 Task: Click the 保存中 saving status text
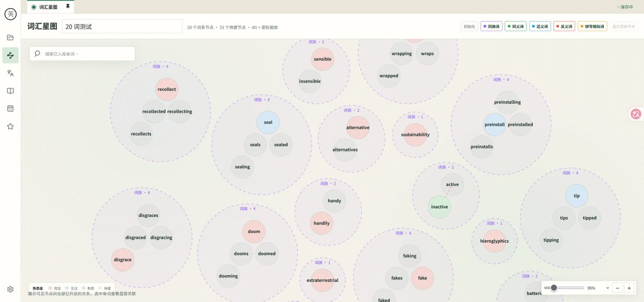tap(626, 7)
